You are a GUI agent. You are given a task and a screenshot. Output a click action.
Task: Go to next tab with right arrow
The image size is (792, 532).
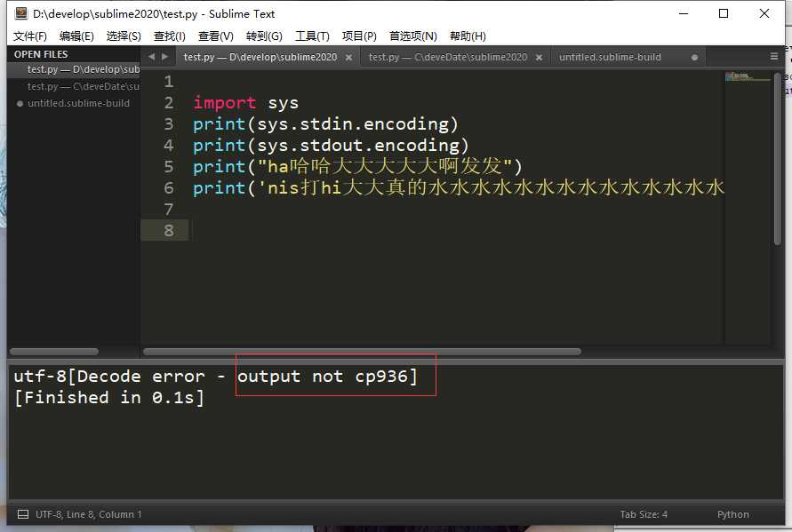164,57
